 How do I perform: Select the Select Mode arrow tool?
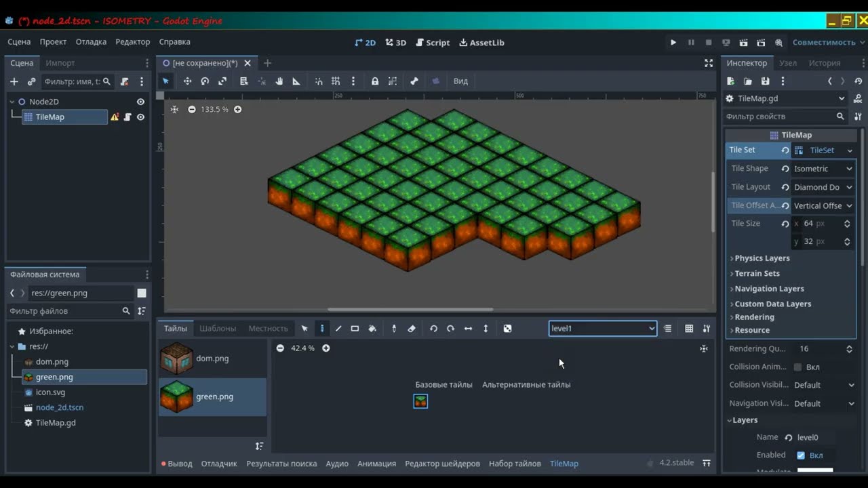165,81
